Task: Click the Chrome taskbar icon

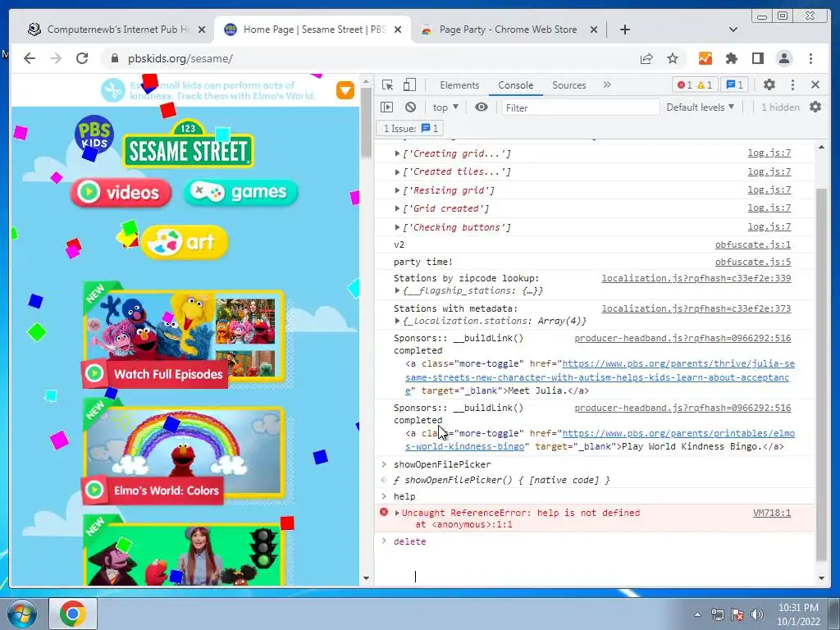Action: 73,614
